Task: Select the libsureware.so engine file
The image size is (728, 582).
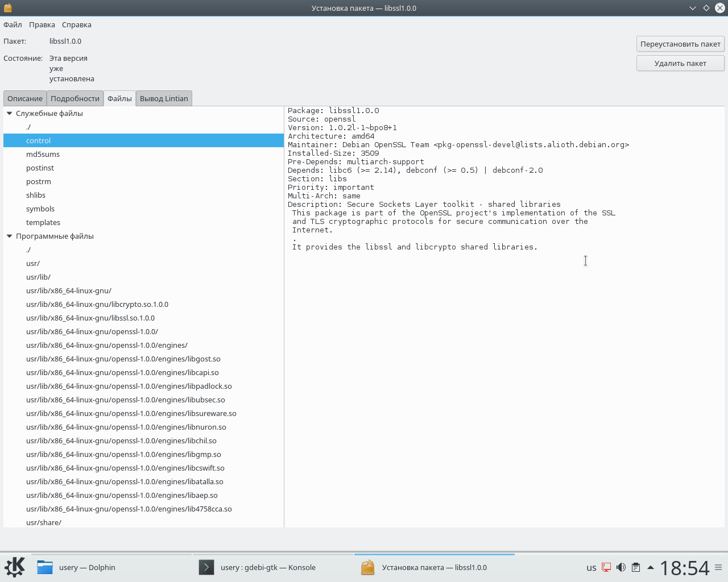Action: point(143,413)
